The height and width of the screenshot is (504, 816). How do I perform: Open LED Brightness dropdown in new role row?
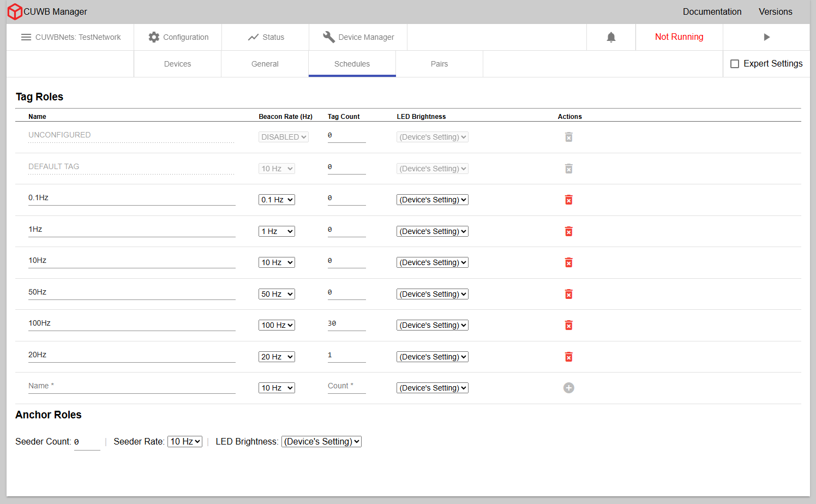click(x=433, y=388)
